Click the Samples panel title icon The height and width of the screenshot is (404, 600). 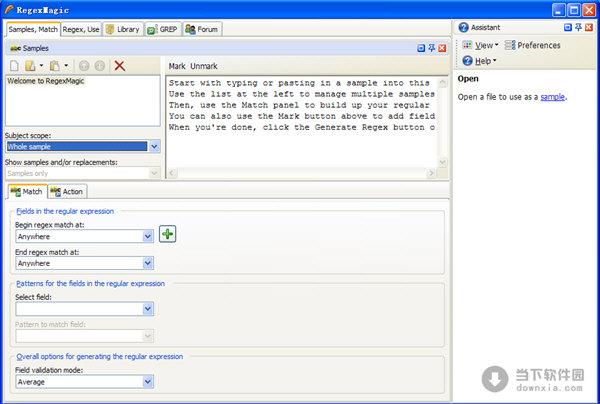[16, 48]
